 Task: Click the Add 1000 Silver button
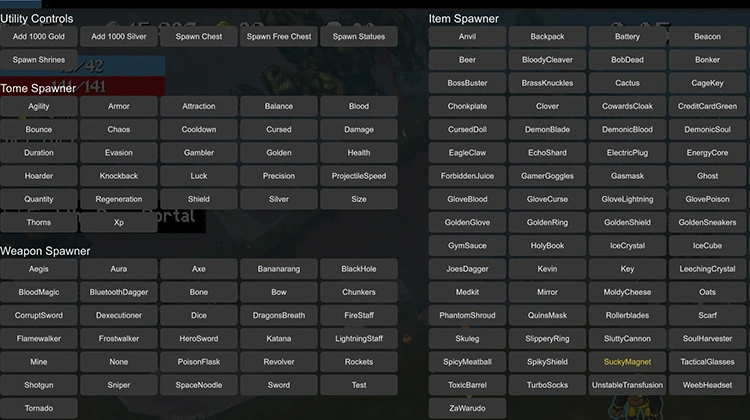pyautogui.click(x=119, y=36)
